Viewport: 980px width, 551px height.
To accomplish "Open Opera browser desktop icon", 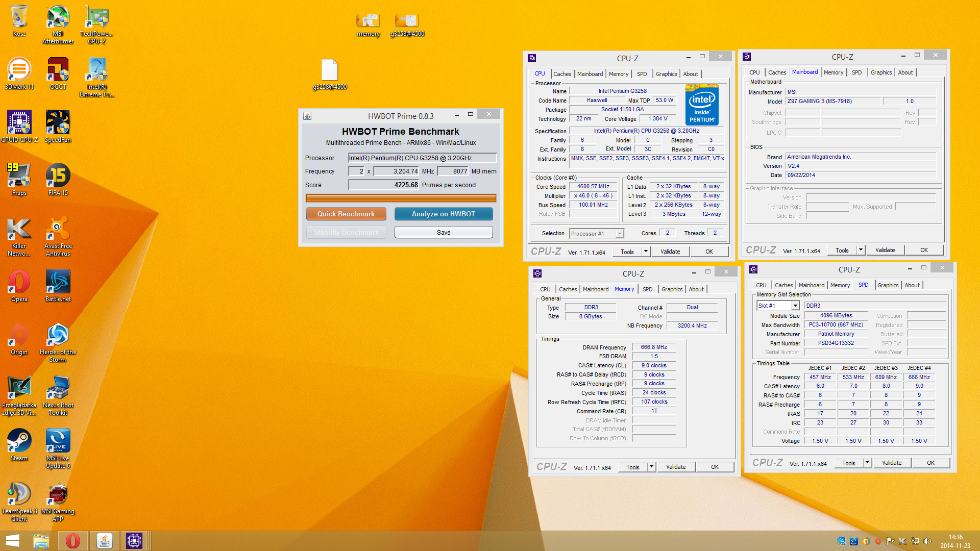I will click(19, 286).
